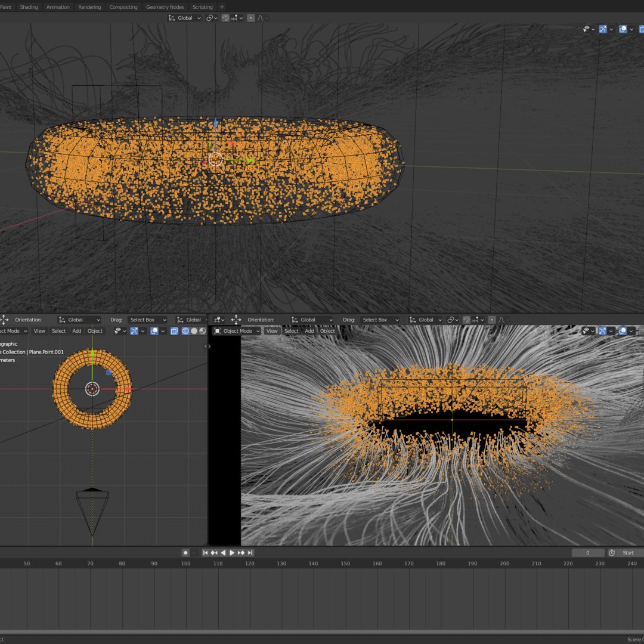The height and width of the screenshot is (644, 644).
Task: Toggle gizmo display in top viewport
Action: [x=602, y=29]
